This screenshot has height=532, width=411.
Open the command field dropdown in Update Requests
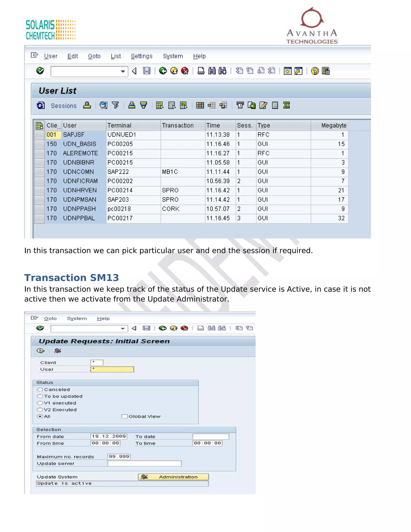pyautogui.click(x=123, y=329)
